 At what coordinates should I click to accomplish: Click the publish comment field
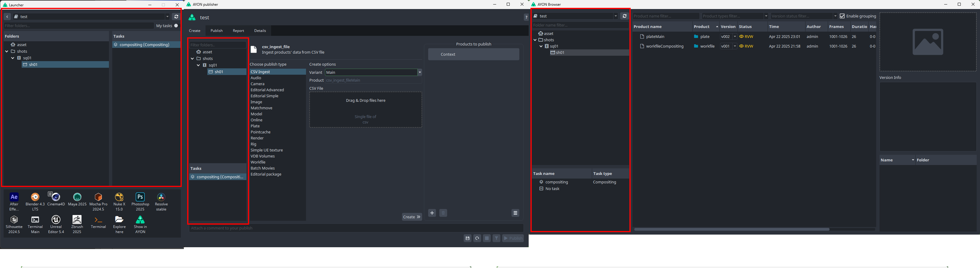coord(356,228)
